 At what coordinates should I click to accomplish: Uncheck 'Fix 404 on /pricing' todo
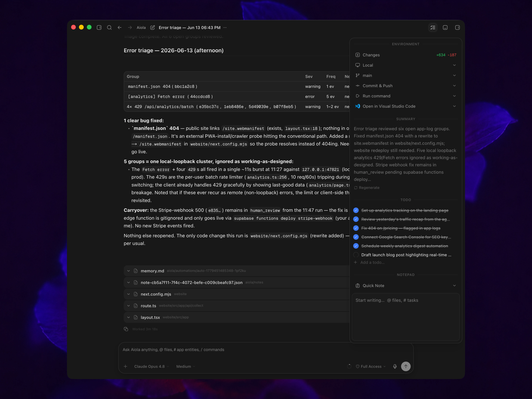(356, 228)
